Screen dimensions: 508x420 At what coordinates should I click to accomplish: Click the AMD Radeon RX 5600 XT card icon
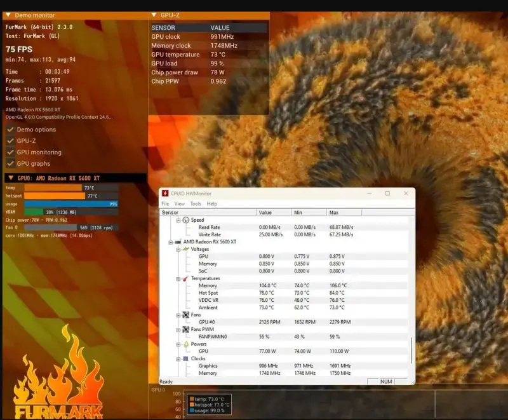tap(178, 241)
